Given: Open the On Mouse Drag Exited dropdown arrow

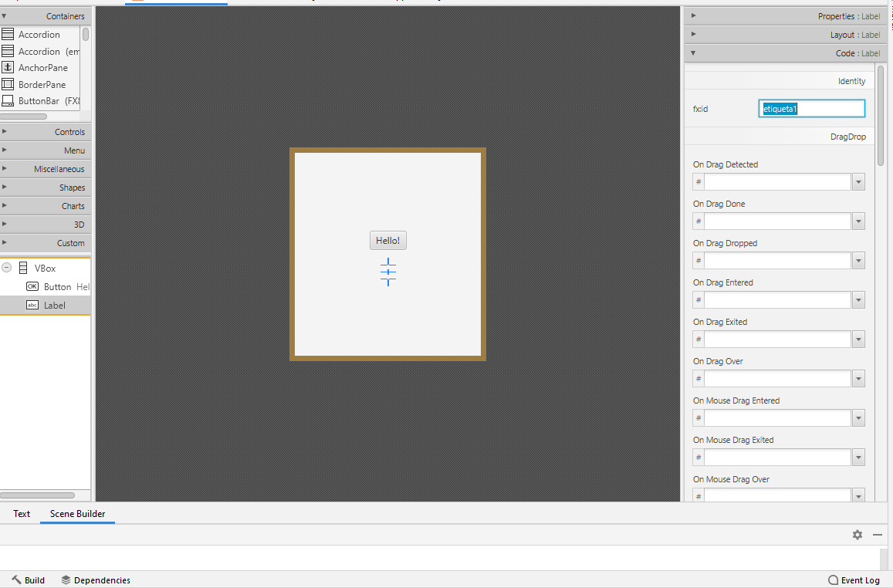Looking at the screenshot, I should point(858,458).
